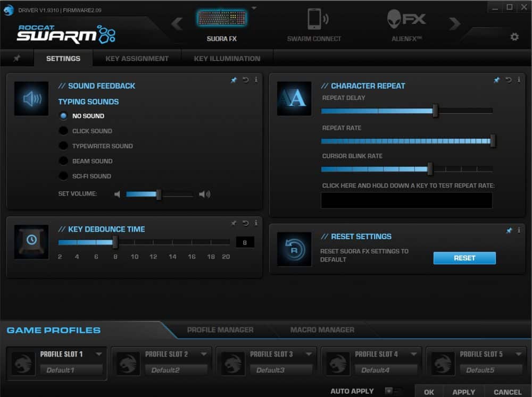The height and width of the screenshot is (397, 532).
Task: Undo changes in the Character Repeat panel
Action: click(508, 80)
